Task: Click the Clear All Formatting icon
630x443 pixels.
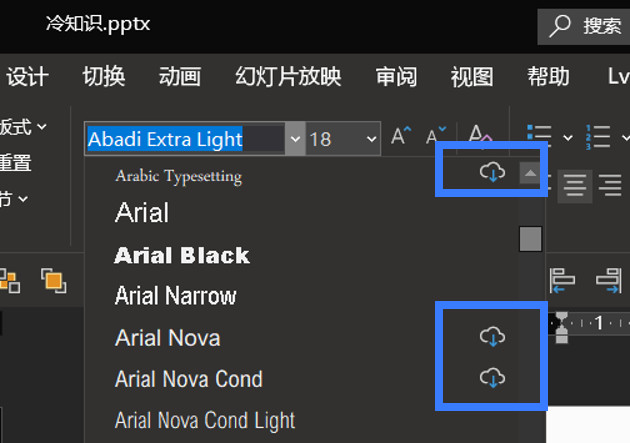Action: [480, 133]
